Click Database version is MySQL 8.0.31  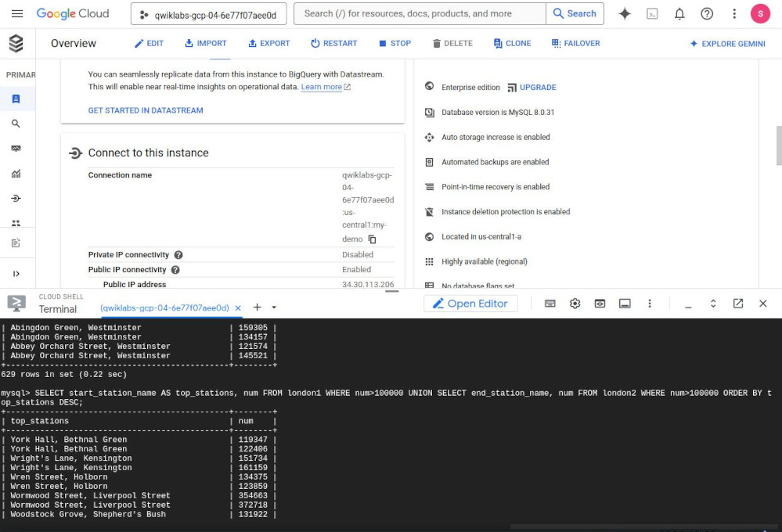[498, 112]
